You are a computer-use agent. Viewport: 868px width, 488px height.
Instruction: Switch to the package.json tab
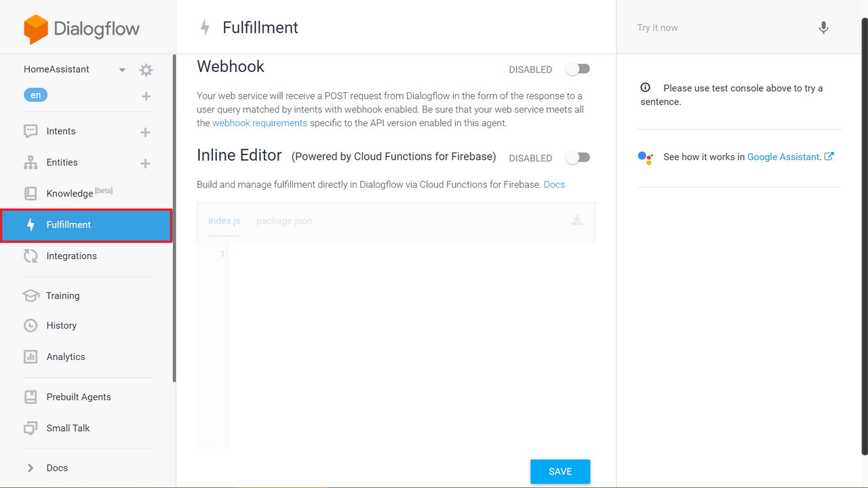coord(284,221)
